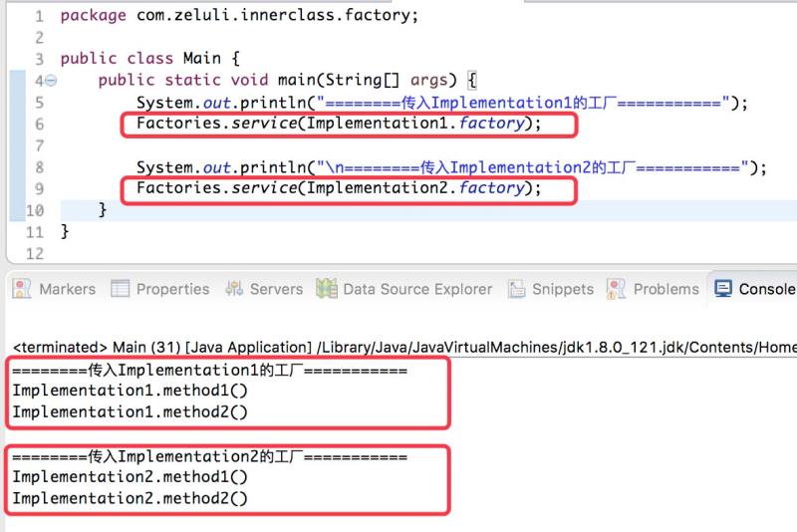Click the first println statement on line 5
The image size is (797, 532).
click(x=442, y=103)
